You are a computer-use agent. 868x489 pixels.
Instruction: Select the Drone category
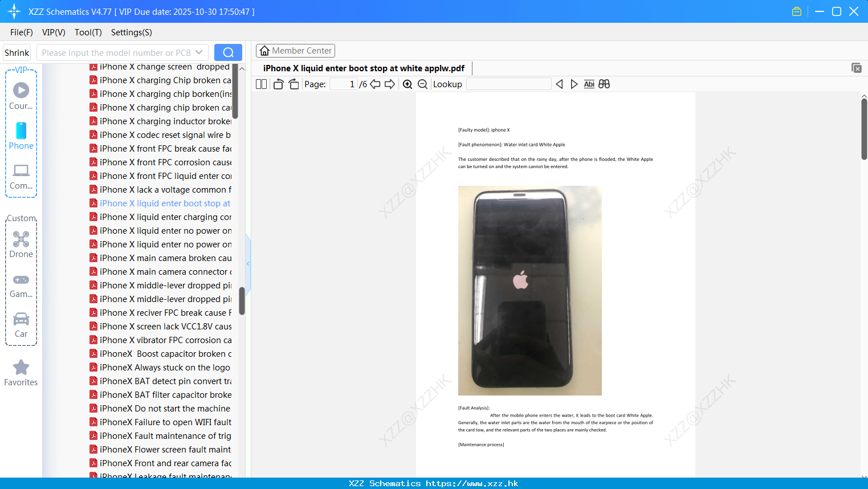(21, 244)
